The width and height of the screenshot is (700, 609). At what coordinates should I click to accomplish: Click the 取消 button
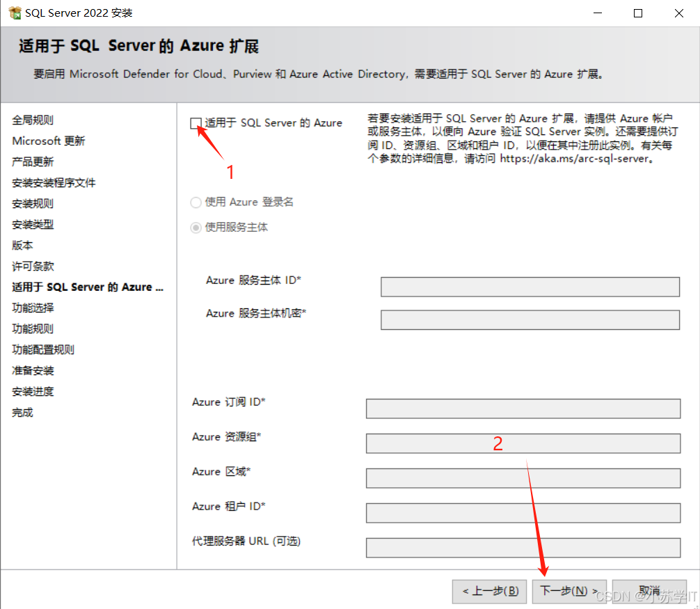coord(649,592)
